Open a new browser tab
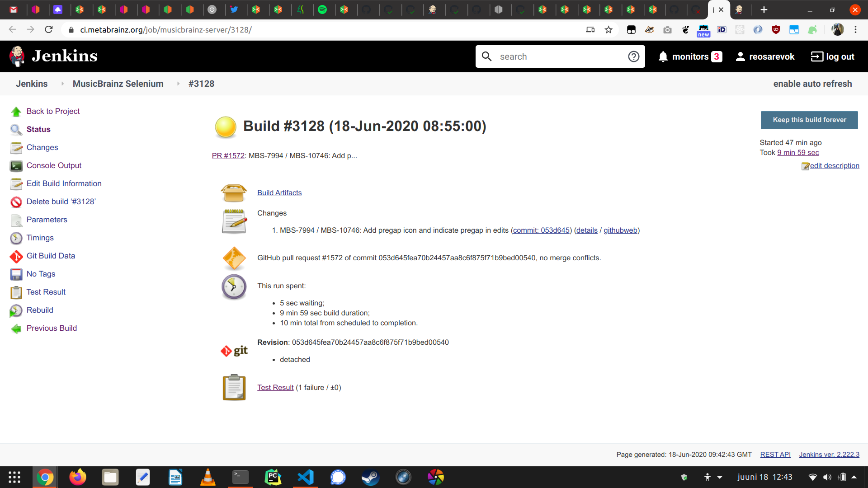This screenshot has width=868, height=488. (764, 9)
